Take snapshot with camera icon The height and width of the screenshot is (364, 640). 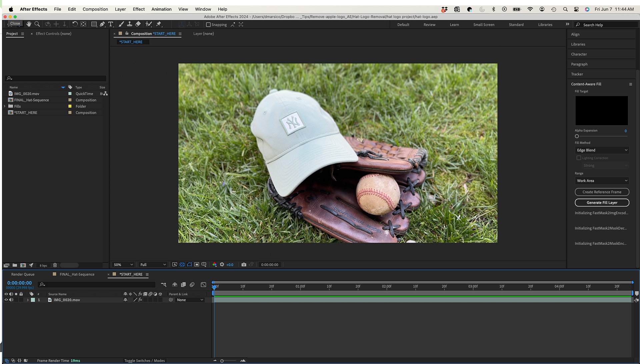(244, 265)
